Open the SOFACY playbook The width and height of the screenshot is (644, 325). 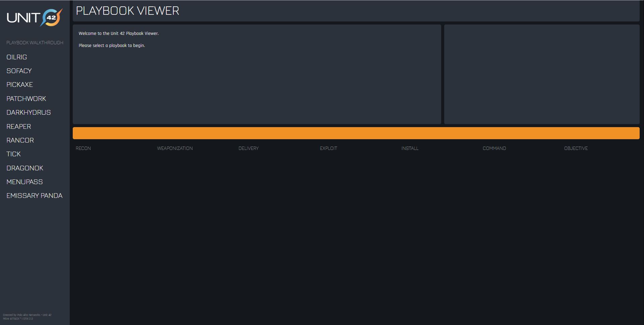tap(19, 71)
